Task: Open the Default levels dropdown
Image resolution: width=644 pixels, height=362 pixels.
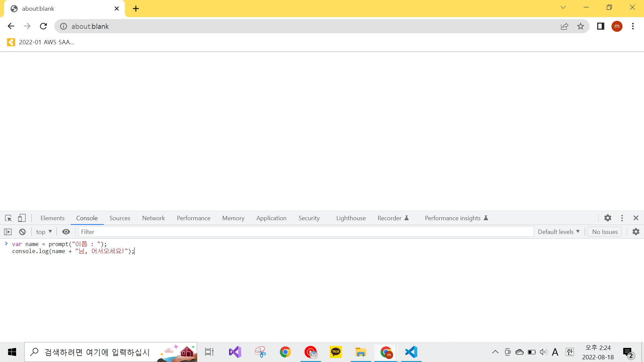Action: tap(558, 232)
